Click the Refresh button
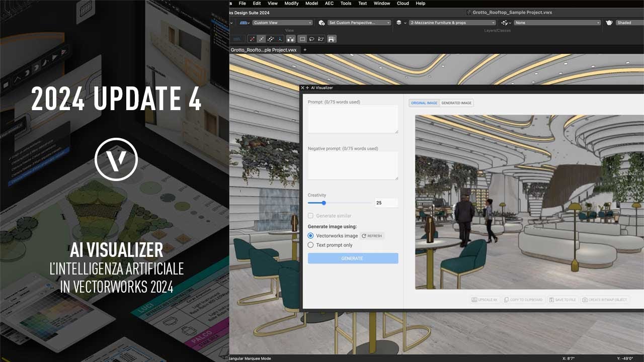This screenshot has height=362, width=644. (x=372, y=236)
